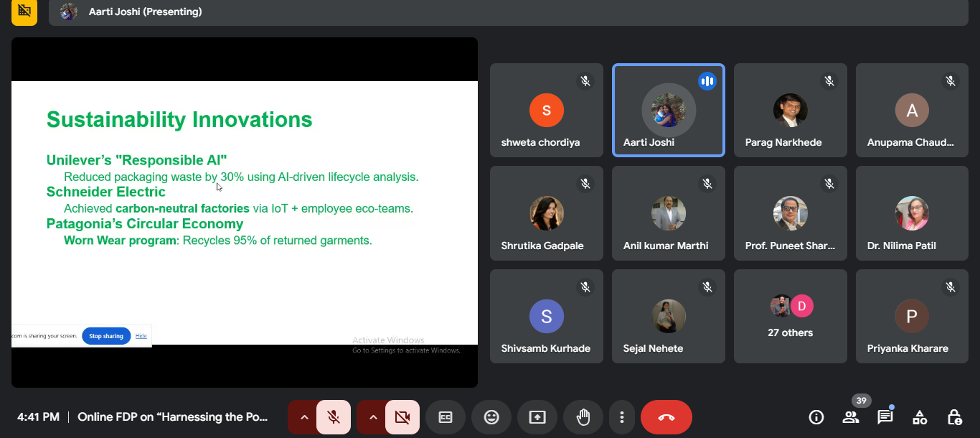Image resolution: width=980 pixels, height=438 pixels.
Task: Click the 'S' avatar on shweta chordiya's tile
Action: (x=547, y=111)
